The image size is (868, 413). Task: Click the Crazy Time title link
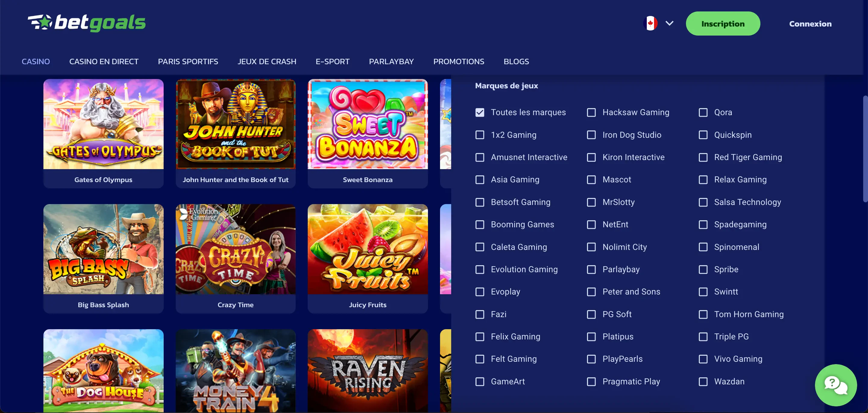pyautogui.click(x=235, y=305)
